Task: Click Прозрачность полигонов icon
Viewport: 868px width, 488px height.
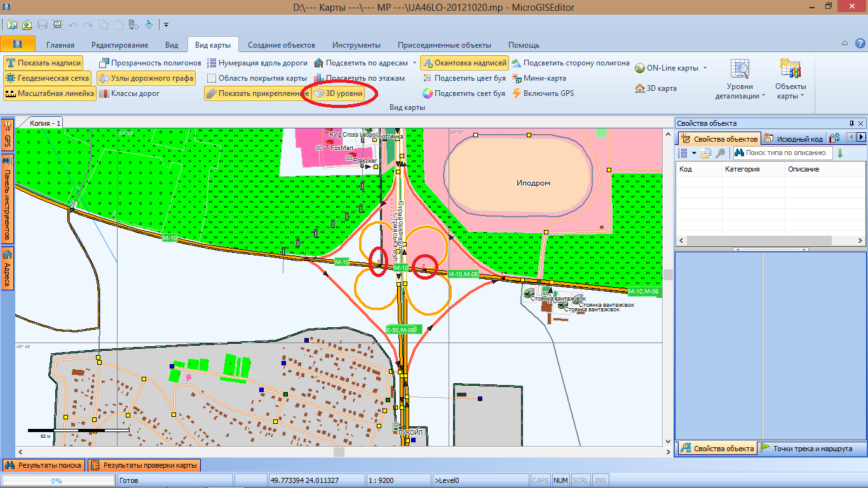Action: click(104, 63)
